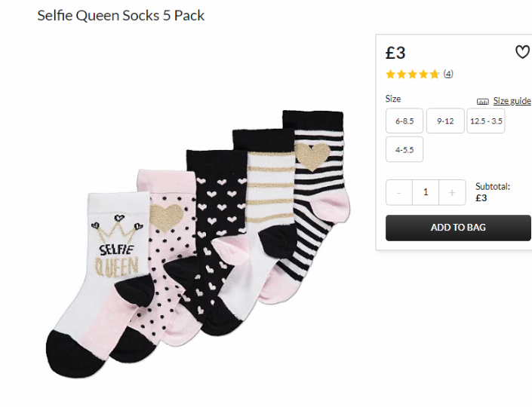Add item to wishlist heart icon

[x=522, y=52]
